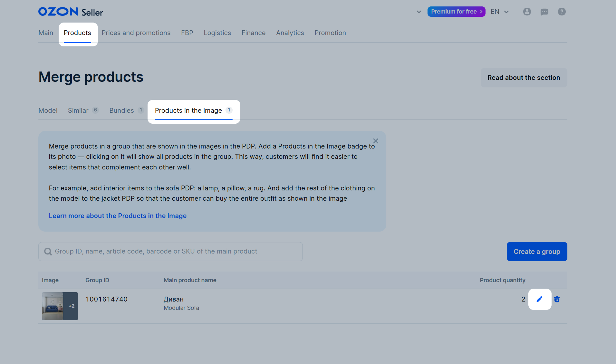Select the Model tab
616x364 pixels.
[48, 110]
